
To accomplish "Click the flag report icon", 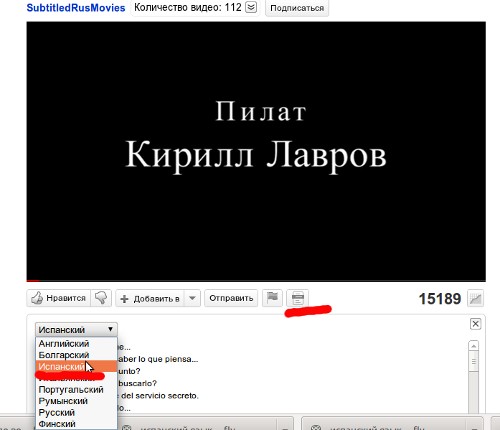I will click(272, 298).
